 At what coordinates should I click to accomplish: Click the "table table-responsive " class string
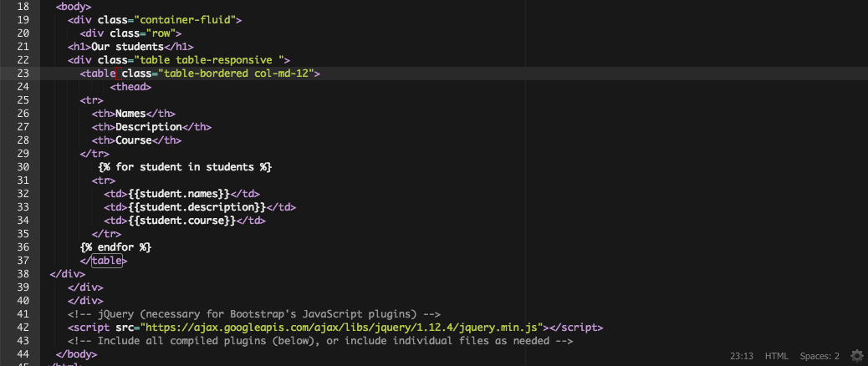click(209, 60)
